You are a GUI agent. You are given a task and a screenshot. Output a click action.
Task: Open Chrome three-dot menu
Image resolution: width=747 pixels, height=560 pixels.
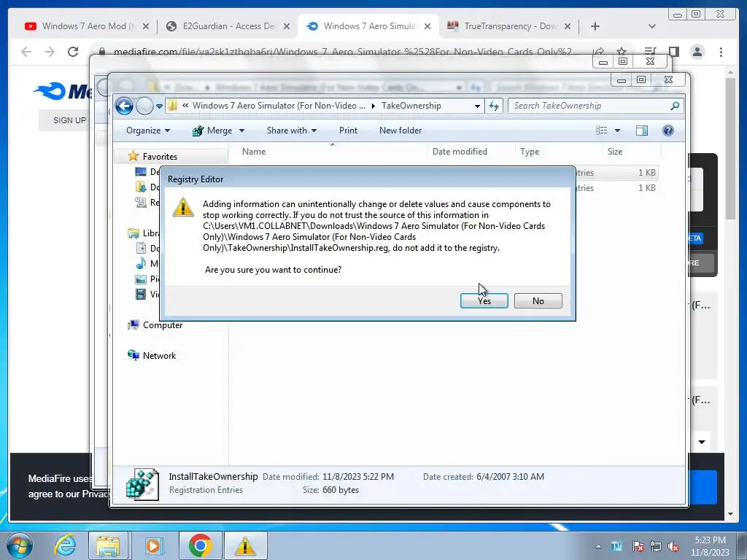pyautogui.click(x=721, y=52)
